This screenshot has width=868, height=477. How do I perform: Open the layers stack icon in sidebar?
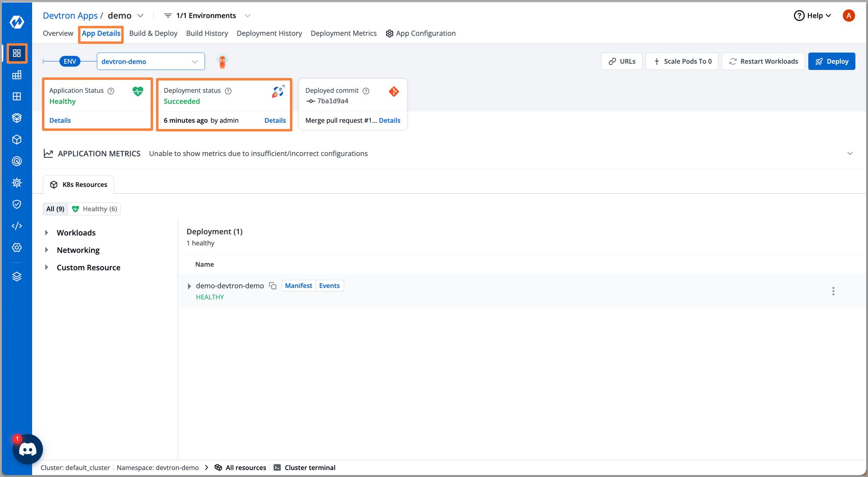pyautogui.click(x=17, y=277)
